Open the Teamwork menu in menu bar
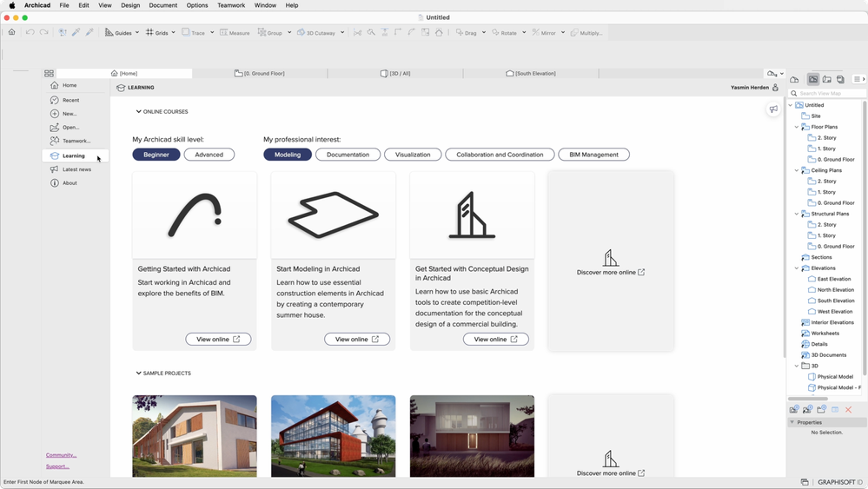This screenshot has width=868, height=489. (x=231, y=5)
